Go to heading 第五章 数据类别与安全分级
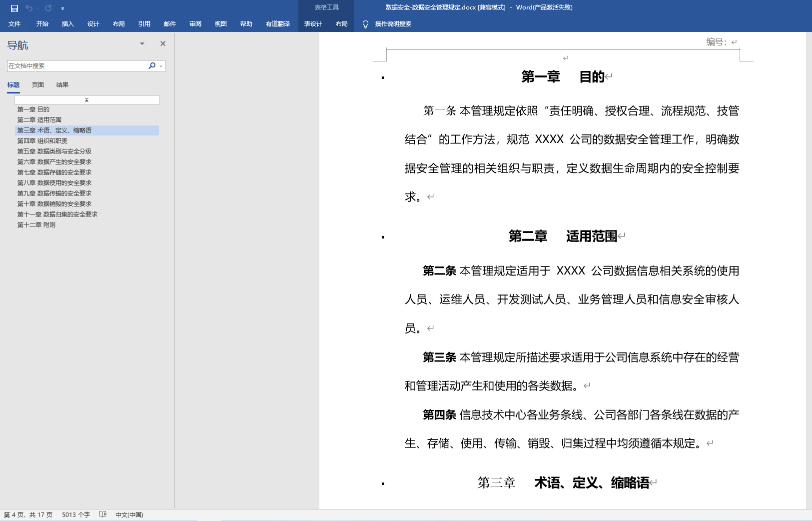This screenshot has width=812, height=521. 87,151
